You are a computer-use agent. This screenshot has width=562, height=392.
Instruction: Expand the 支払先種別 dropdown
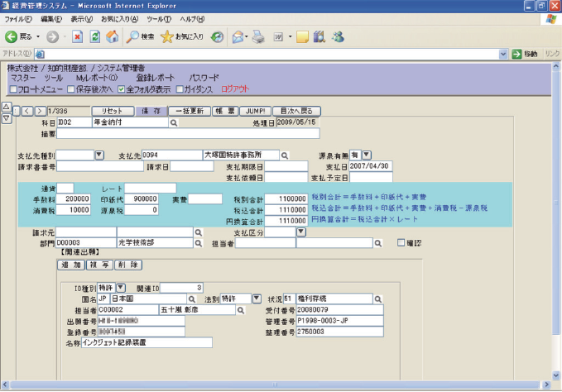(99, 155)
